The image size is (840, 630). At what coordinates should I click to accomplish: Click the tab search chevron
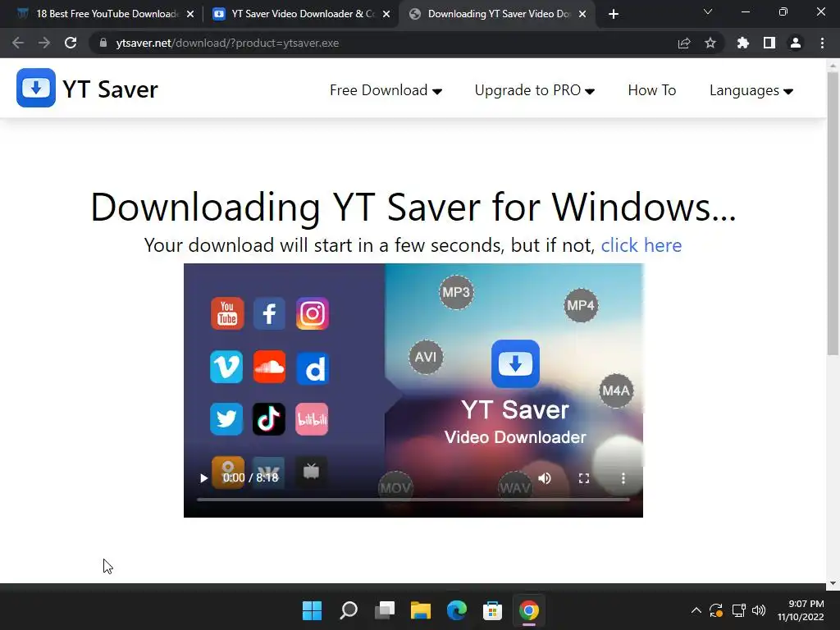708,11
